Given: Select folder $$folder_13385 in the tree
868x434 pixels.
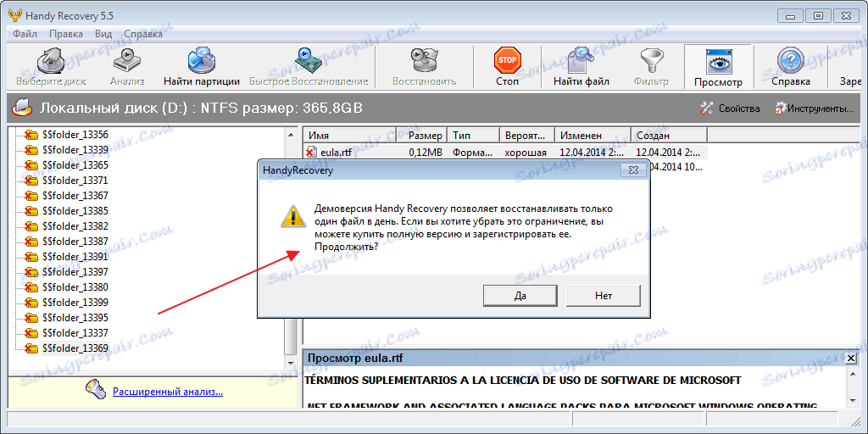Looking at the screenshot, I should click(x=75, y=211).
